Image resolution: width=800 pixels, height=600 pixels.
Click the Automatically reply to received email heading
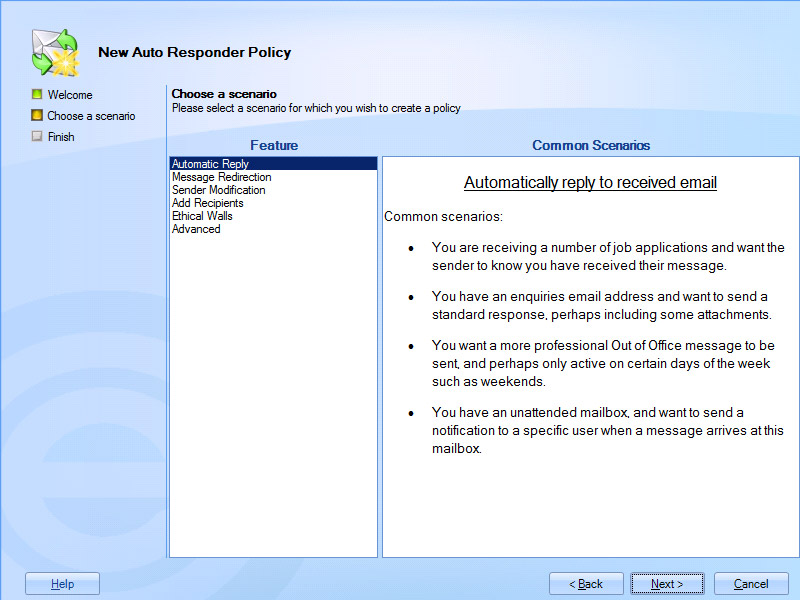590,182
